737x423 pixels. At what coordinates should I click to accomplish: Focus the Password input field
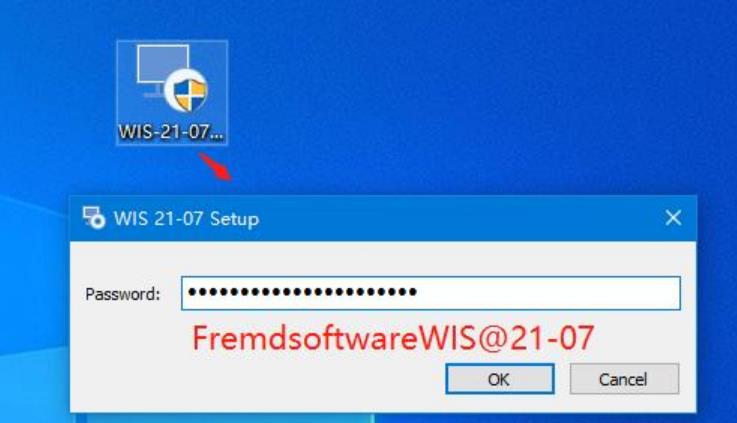[431, 293]
